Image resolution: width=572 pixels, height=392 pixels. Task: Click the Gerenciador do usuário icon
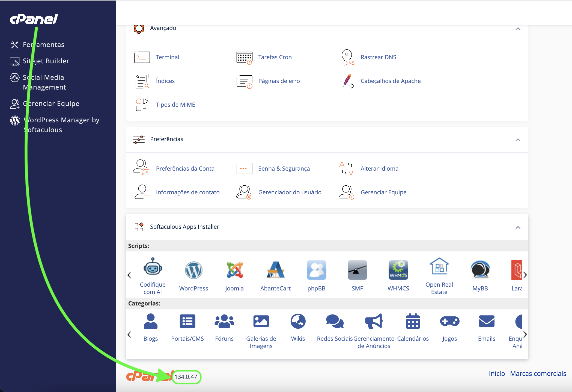(244, 192)
